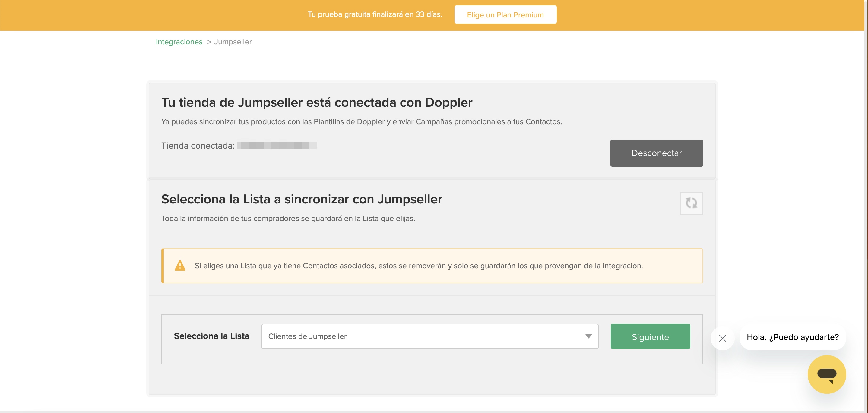Click the blurred connected store name
868x413 pixels.
point(277,146)
